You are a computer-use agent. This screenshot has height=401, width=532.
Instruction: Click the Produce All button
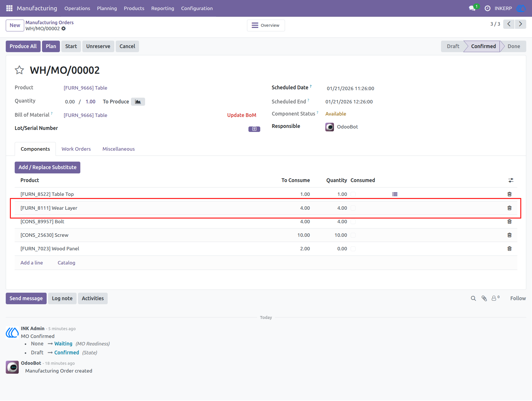(x=23, y=46)
